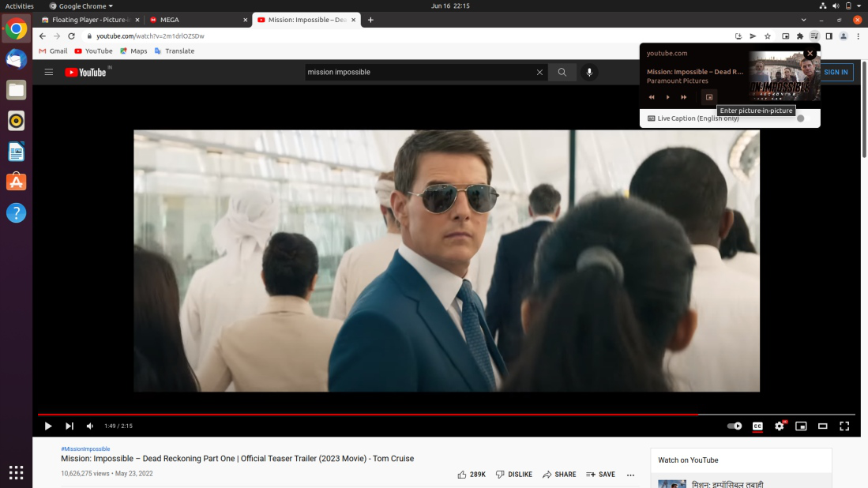Open the YouTube hamburger guide menu

point(49,72)
